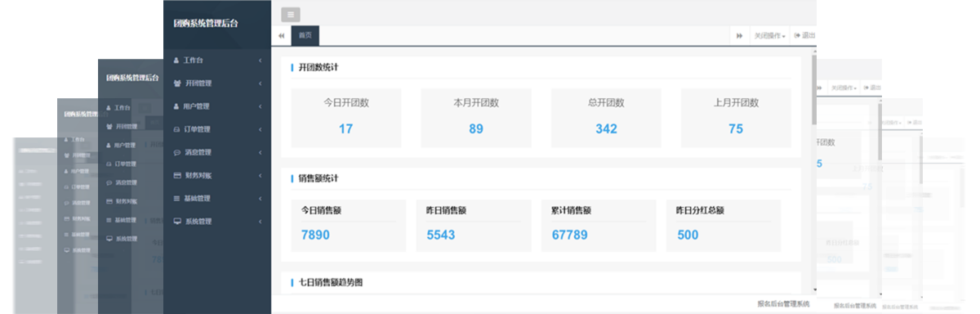Click the 今日销售额 value 7890
Viewport: 980px width, 314px height.
tap(315, 235)
